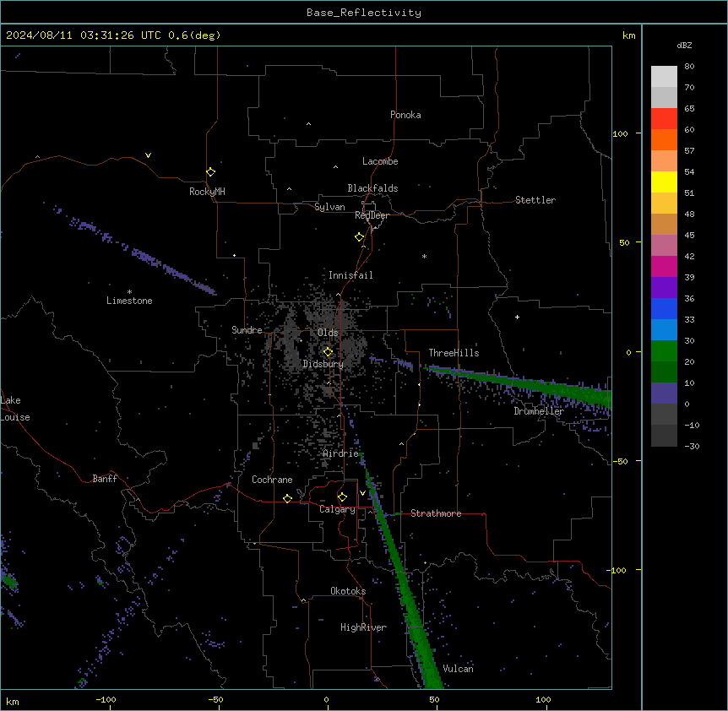Click the Vulcan town label
The image size is (728, 711).
[459, 669]
